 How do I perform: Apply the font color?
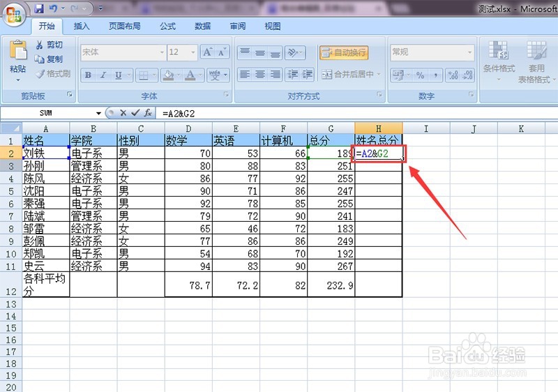pyautogui.click(x=190, y=75)
